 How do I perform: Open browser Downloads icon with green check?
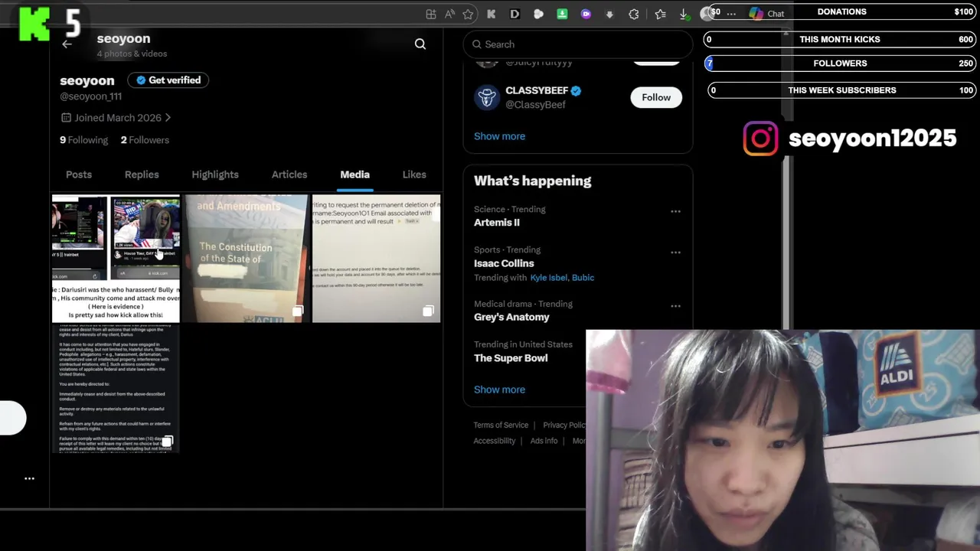coord(684,14)
